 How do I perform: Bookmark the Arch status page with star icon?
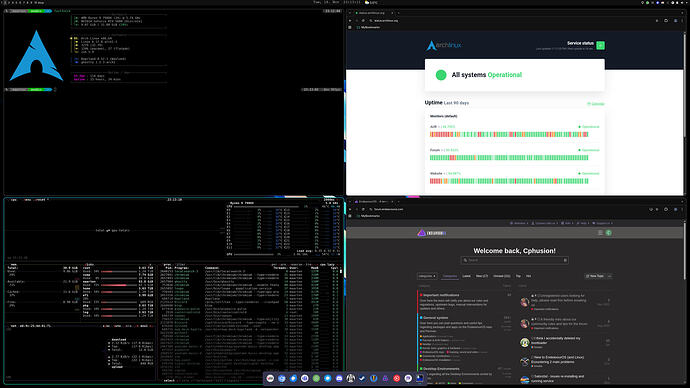pyautogui.click(x=657, y=21)
